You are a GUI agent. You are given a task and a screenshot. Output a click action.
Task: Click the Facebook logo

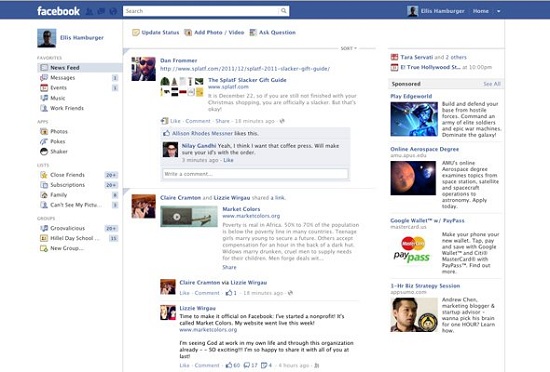click(x=59, y=11)
